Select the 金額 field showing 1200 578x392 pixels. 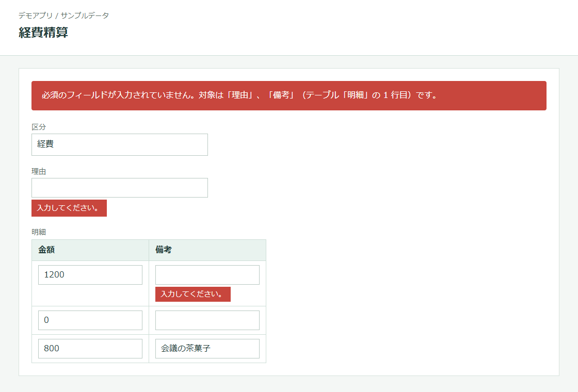90,275
